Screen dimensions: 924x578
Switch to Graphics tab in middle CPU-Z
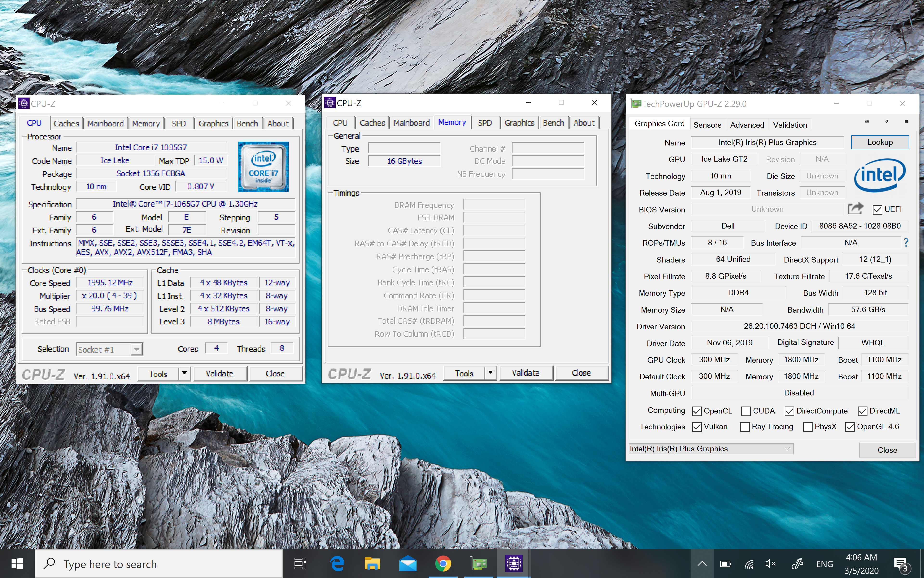point(519,123)
